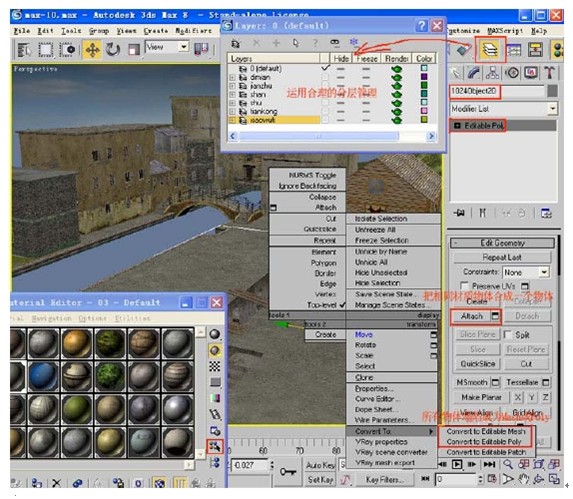
Task: Click object color swatch beside object name
Action: point(552,91)
